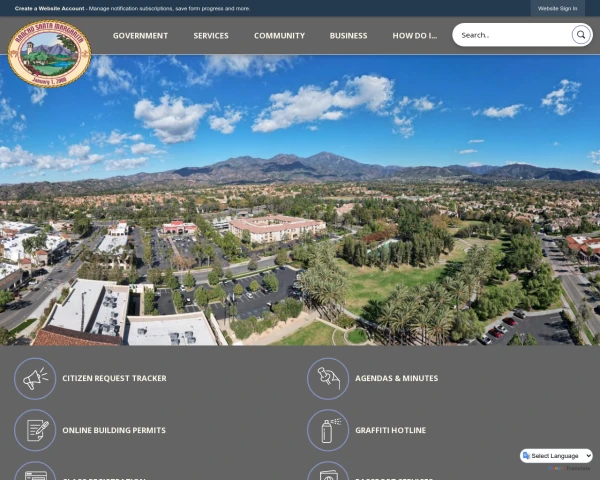Click Create a Website Account link
Screen dimensions: 600x480
(49, 8)
